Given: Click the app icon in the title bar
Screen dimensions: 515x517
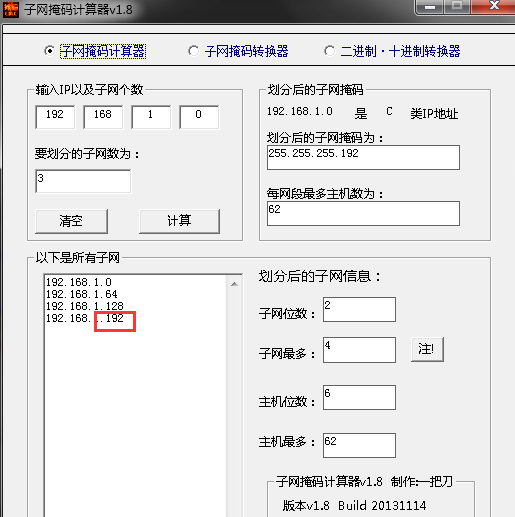Looking at the screenshot, I should pyautogui.click(x=11, y=9).
